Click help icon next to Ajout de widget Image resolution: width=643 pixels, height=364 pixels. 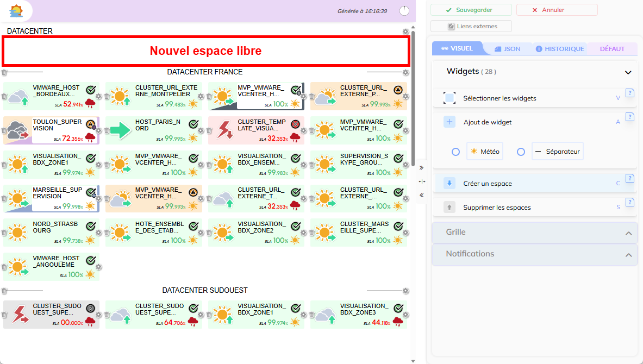tap(630, 117)
